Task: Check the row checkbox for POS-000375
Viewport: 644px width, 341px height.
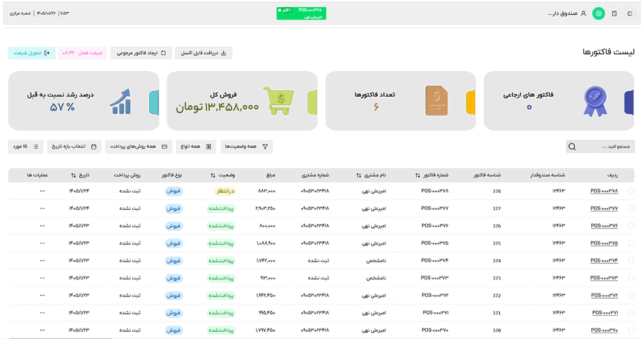Action: 631,243
